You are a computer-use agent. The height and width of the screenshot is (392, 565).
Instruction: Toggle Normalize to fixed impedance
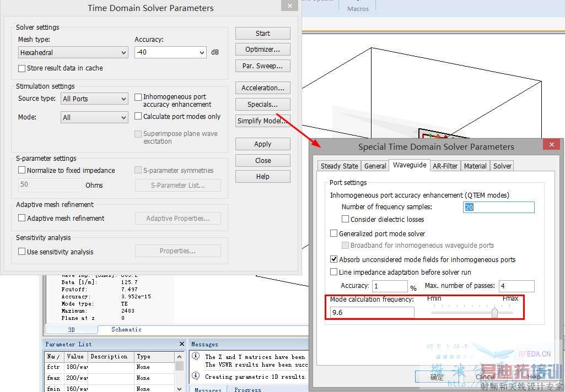[22, 170]
